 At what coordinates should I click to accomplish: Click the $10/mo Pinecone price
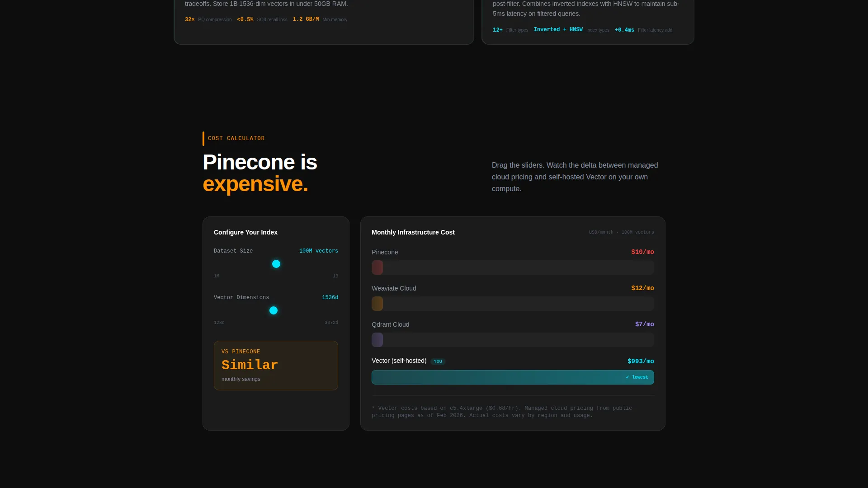click(x=642, y=252)
